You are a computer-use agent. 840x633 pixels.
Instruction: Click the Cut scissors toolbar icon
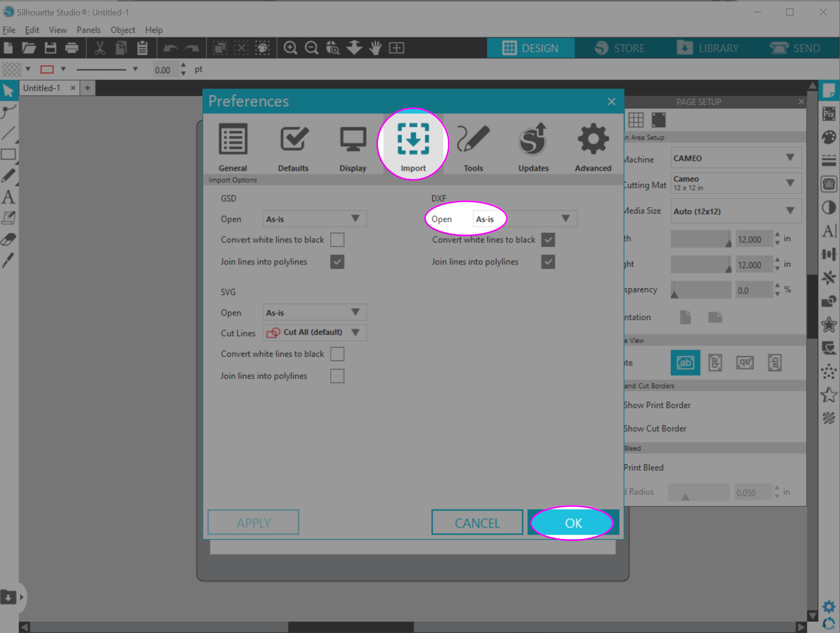[99, 48]
